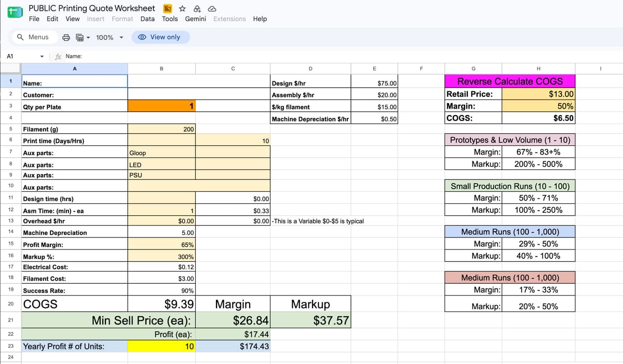Click the Profit (ea) value $17.44
Viewport: 623px width, 364px height.
233,334
